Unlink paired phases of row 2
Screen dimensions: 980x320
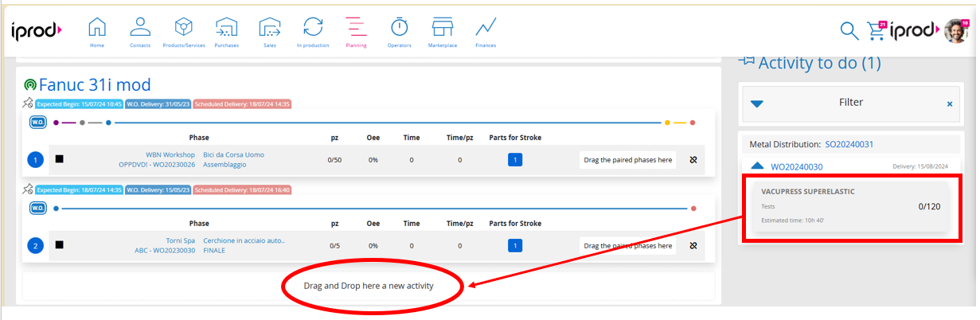tap(693, 245)
